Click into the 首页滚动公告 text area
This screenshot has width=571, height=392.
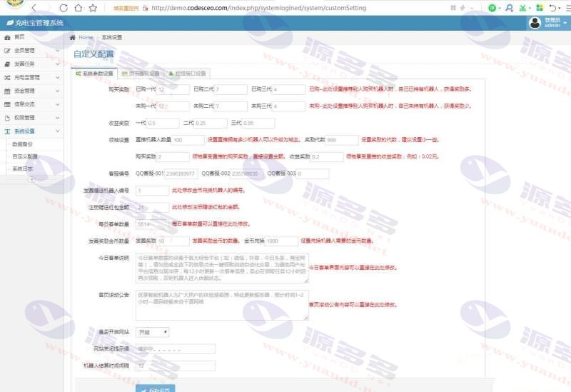(222, 306)
